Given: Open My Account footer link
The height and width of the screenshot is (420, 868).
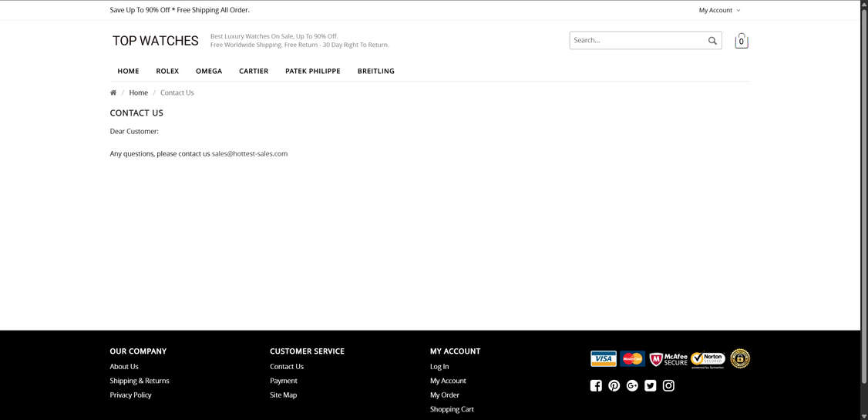Looking at the screenshot, I should [449, 381].
